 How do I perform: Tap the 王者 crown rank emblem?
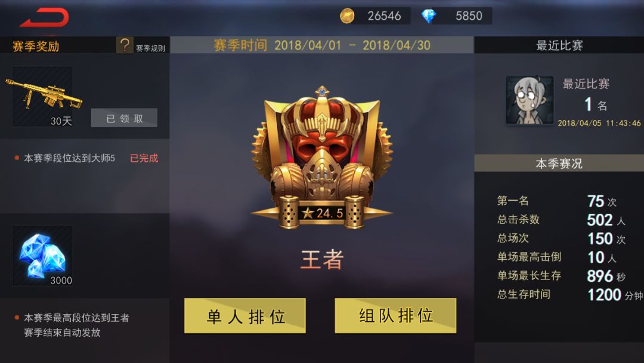322,158
